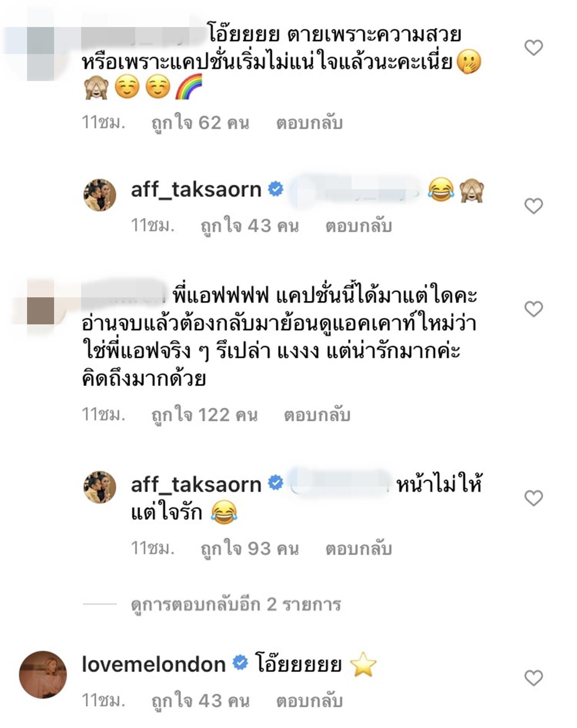
Task: Like aff_taksaorn's reply with laughing emoji
Action: (x=534, y=206)
